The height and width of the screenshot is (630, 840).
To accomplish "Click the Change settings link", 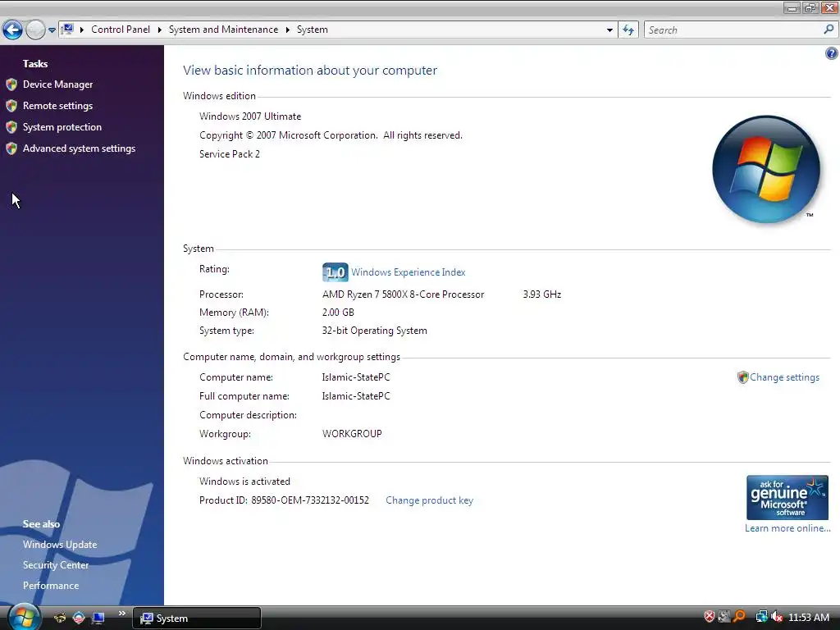I will pyautogui.click(x=784, y=377).
